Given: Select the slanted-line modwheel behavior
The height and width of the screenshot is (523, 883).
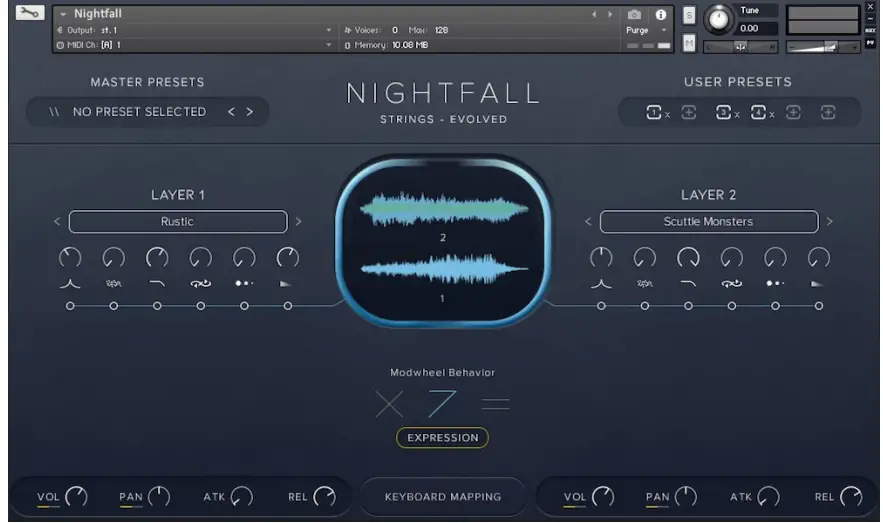Looking at the screenshot, I should pos(442,404).
